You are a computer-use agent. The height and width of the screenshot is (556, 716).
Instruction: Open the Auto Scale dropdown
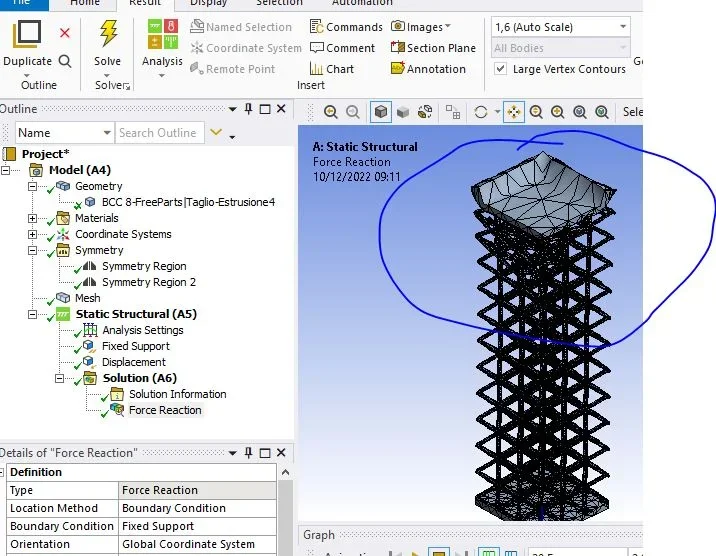point(561,27)
